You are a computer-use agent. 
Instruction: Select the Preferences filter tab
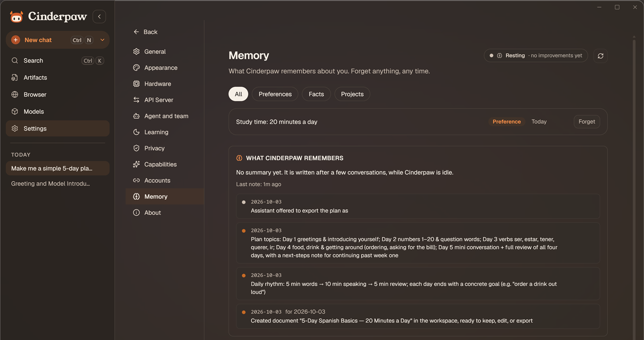point(275,94)
